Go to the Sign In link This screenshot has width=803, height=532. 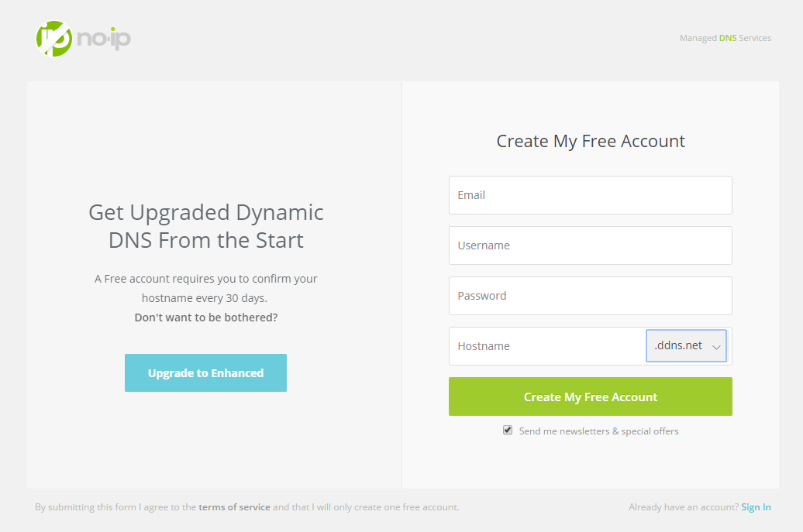[756, 507]
